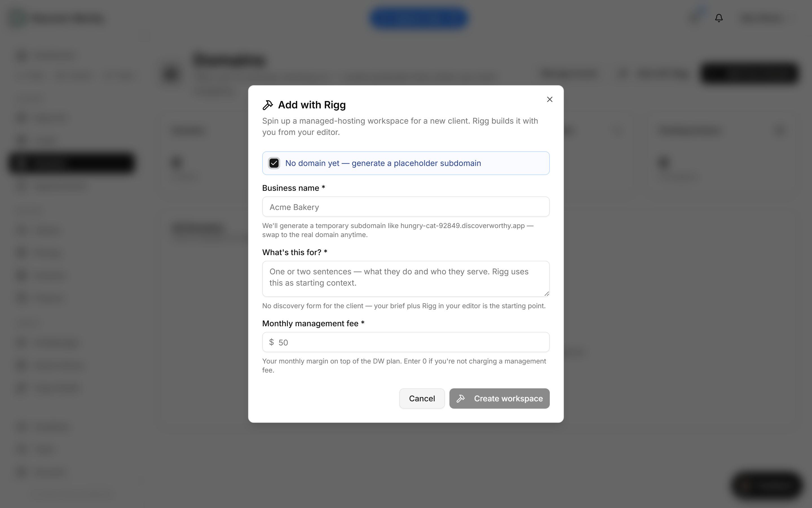Click the 'No domain yet — generate a placeholder subdomain' label
812x508 pixels.
coord(383,163)
